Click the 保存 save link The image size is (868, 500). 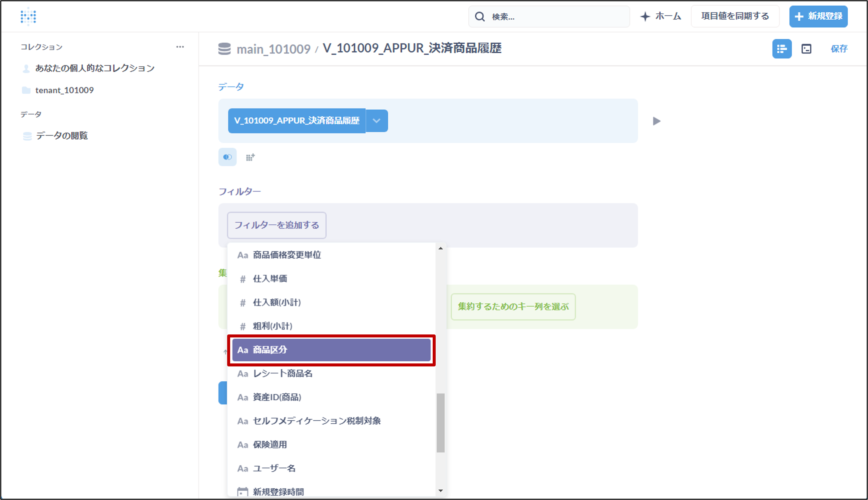[x=839, y=49]
